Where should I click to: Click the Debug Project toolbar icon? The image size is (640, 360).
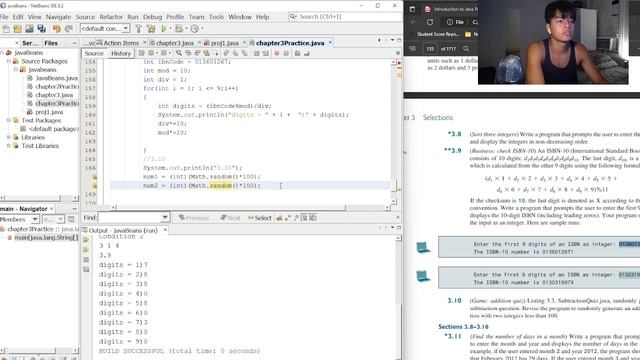point(179,29)
